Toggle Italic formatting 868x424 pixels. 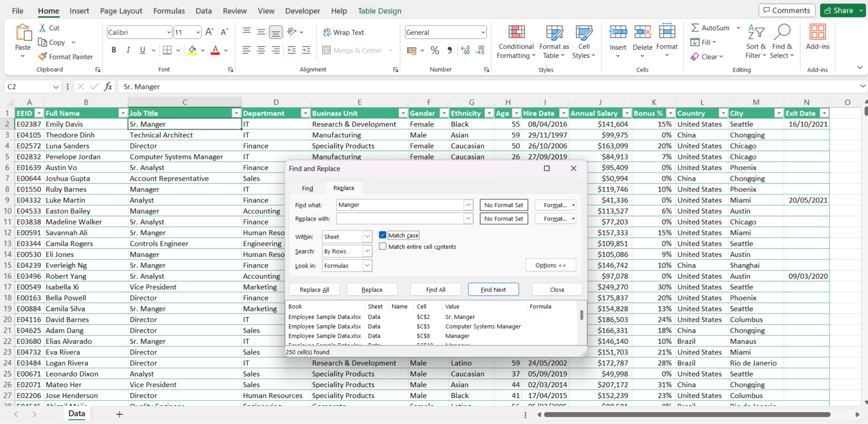point(128,50)
